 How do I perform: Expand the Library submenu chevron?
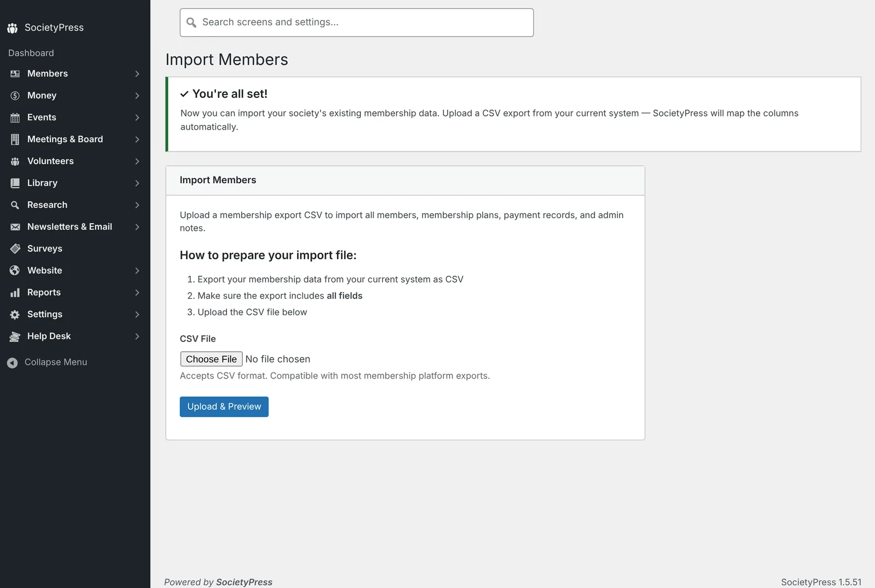[x=137, y=183]
